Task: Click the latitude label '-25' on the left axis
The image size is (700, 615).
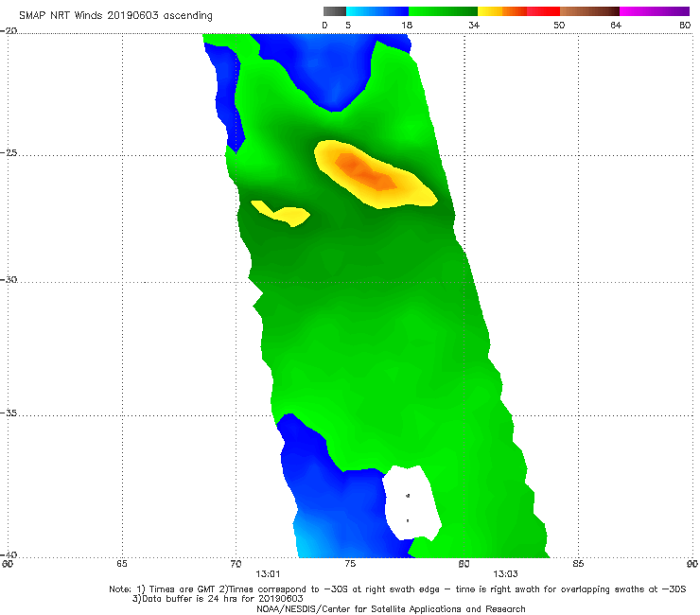Action: (9, 152)
